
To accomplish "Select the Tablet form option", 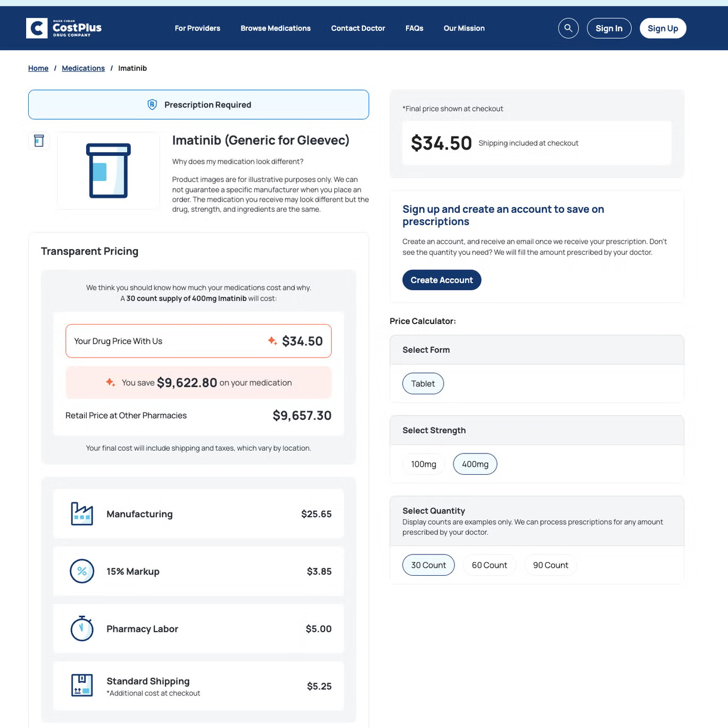I will [423, 384].
